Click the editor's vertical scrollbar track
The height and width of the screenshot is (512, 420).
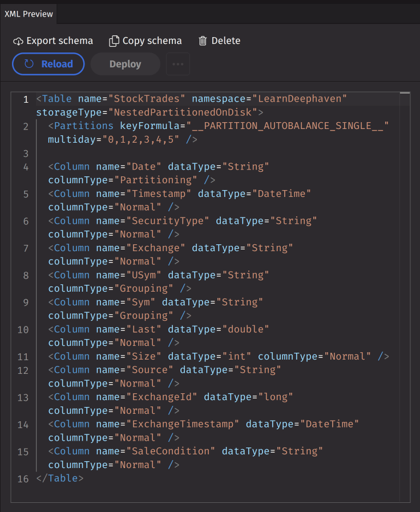click(405, 285)
